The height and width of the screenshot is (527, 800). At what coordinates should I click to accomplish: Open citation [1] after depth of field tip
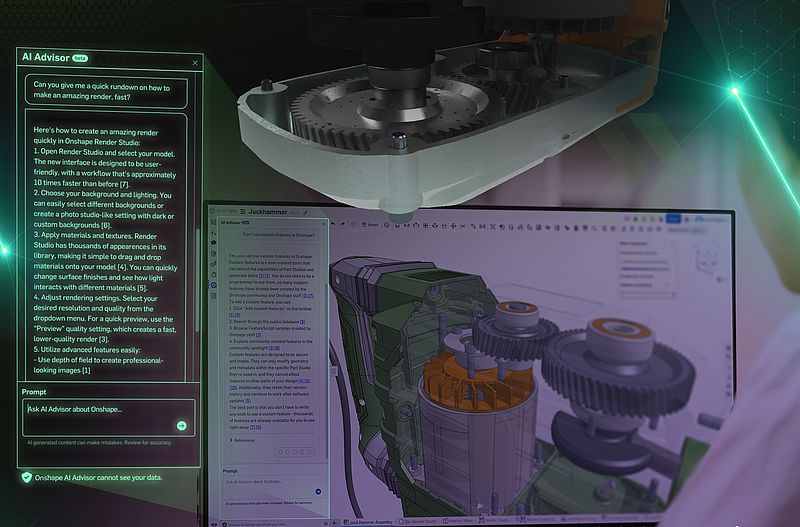(x=86, y=371)
